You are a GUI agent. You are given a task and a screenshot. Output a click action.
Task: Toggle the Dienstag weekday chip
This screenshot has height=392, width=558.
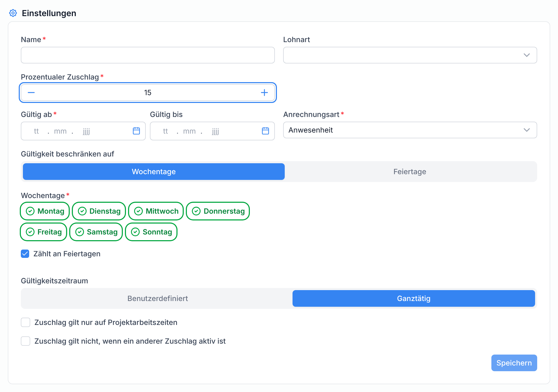pyautogui.click(x=99, y=211)
